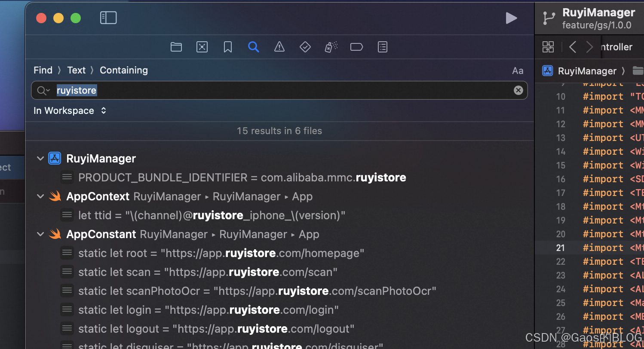Viewport: 644px width, 349px height.
Task: Toggle the navigator sidebar icon
Action: point(108,18)
